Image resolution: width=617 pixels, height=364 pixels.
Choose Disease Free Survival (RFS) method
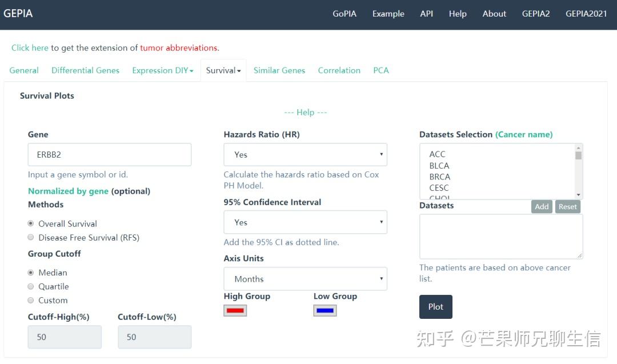click(31, 237)
